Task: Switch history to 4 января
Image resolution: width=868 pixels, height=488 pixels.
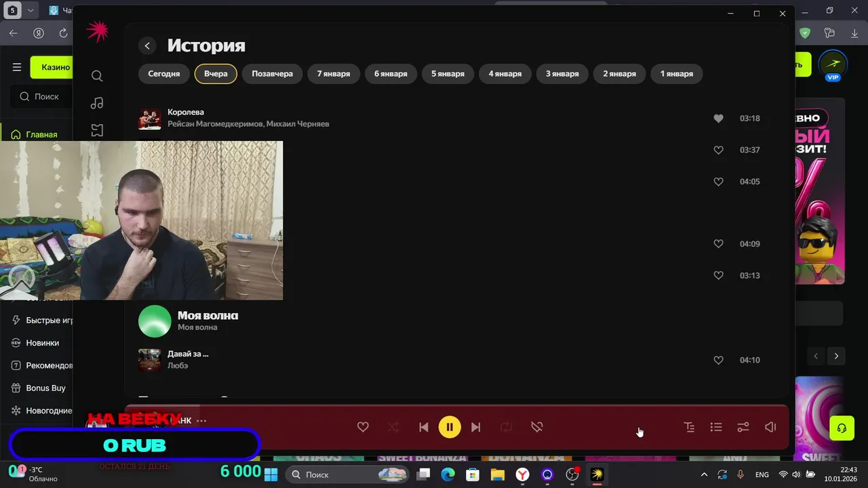Action: point(505,74)
